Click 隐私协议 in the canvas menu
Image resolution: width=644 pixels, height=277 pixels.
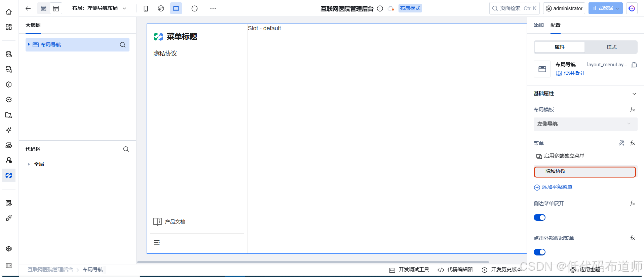[165, 54]
